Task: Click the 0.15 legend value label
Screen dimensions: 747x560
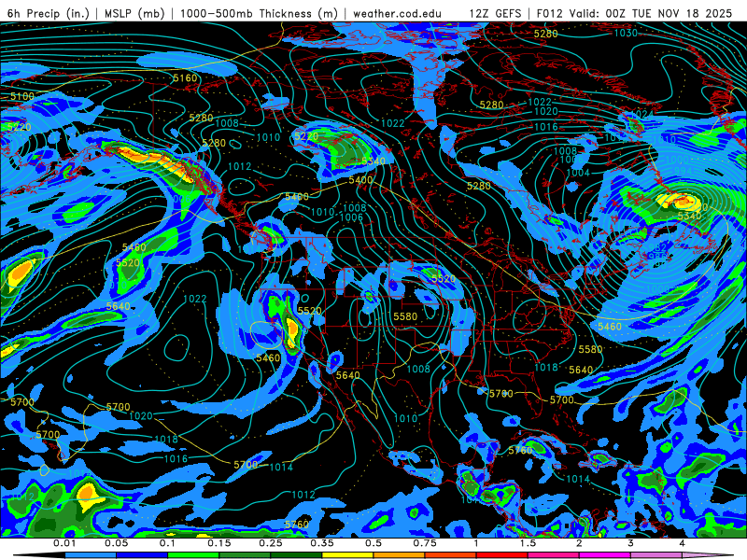Action: click(219, 543)
